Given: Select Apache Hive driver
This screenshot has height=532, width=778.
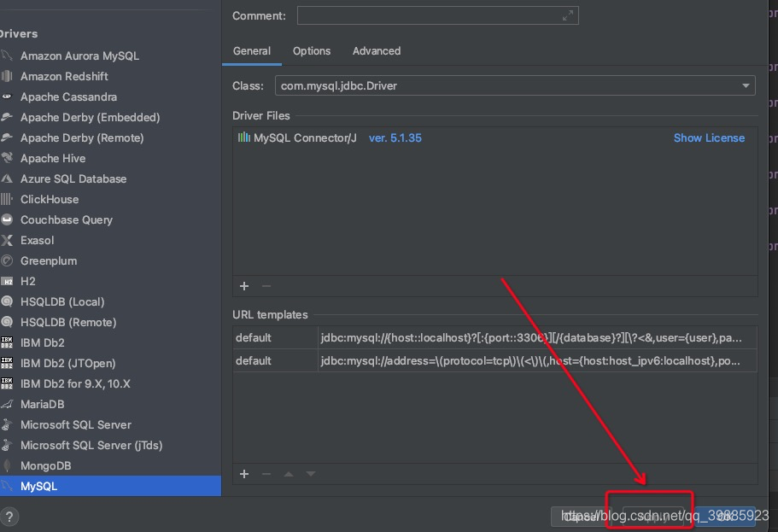Looking at the screenshot, I should (x=110, y=158).
